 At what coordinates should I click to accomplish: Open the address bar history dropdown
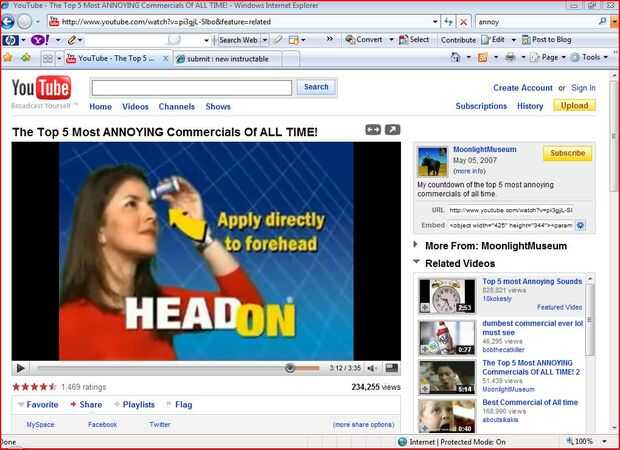tap(435, 22)
